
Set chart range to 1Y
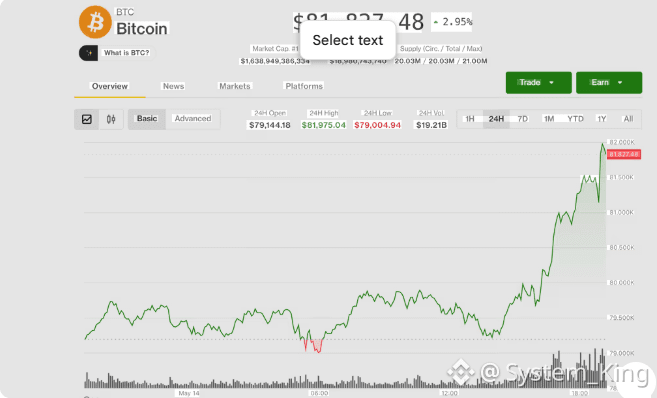coord(602,119)
